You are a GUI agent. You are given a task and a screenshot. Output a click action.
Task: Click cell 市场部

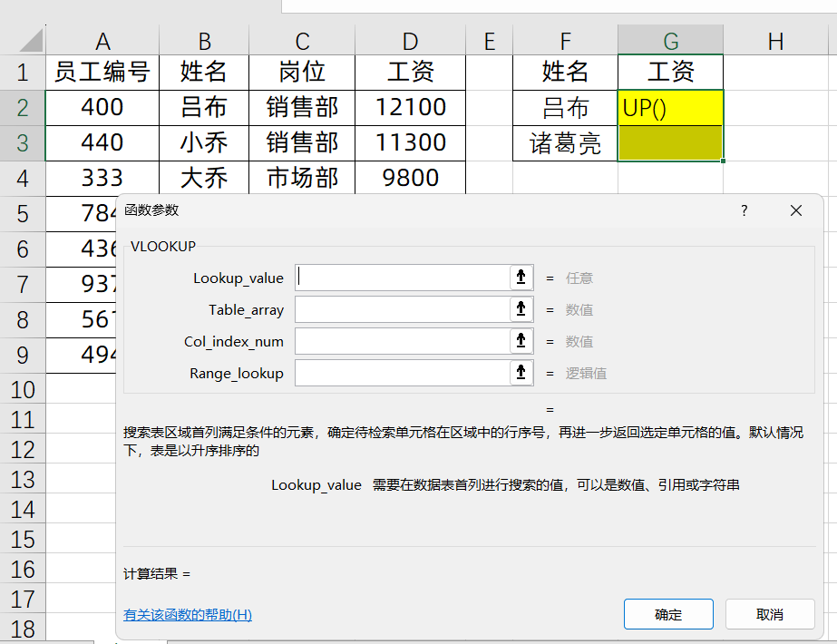[x=302, y=179]
